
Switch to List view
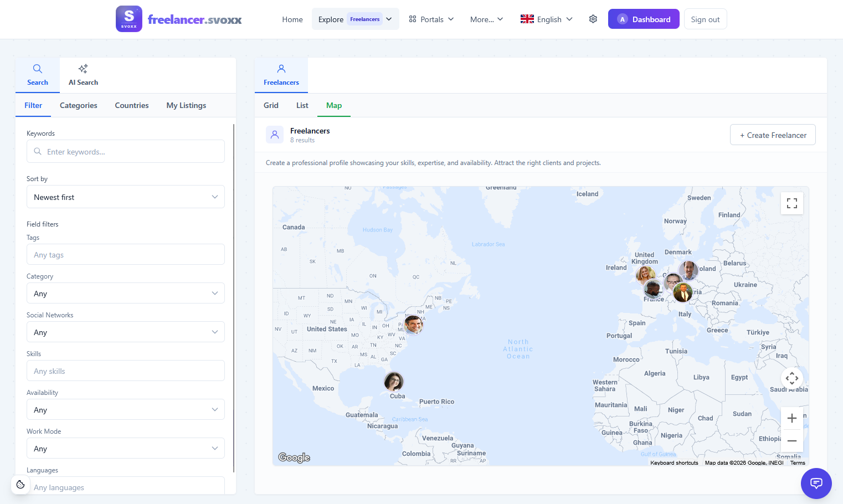(302, 105)
